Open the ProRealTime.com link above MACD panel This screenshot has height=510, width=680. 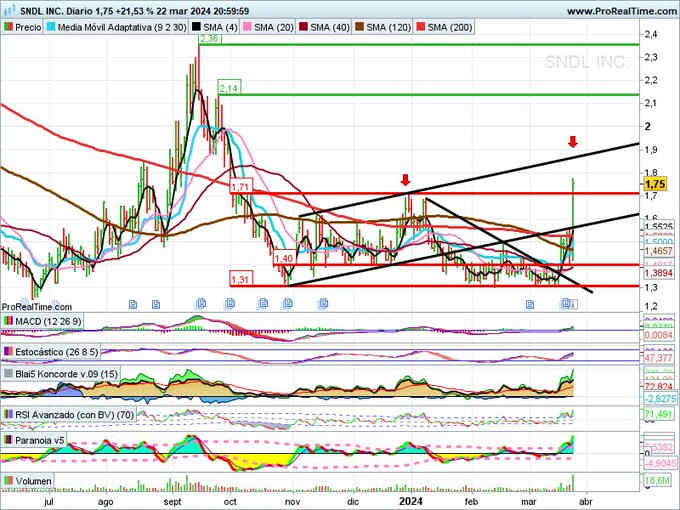click(37, 307)
